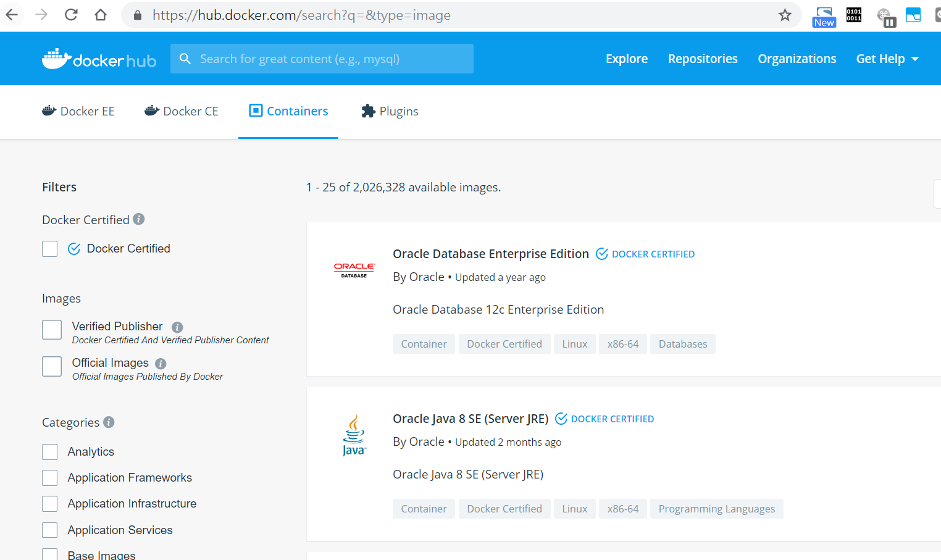This screenshot has height=560, width=941.
Task: Click the paused globe extension icon
Action: [886, 17]
